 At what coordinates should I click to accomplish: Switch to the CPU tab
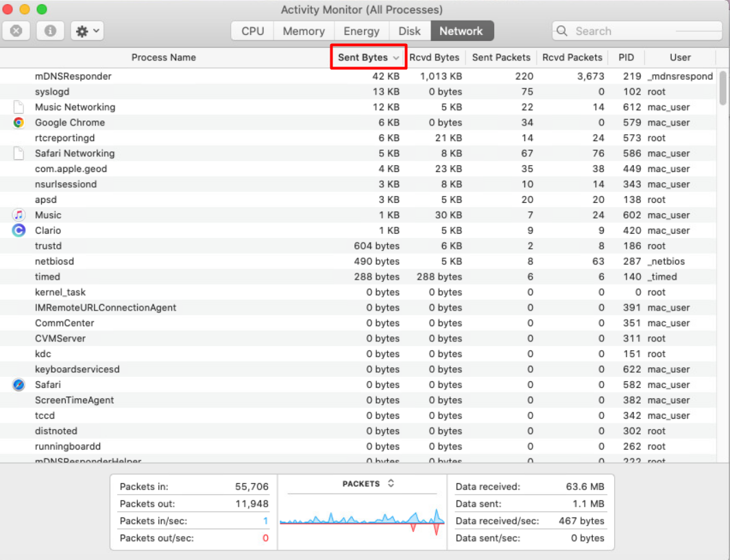click(x=253, y=32)
